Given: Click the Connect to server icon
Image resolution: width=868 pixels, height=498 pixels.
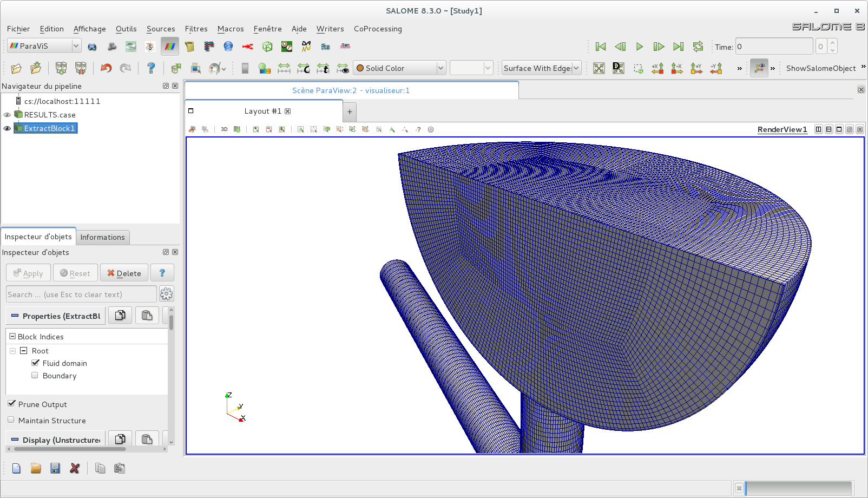Looking at the screenshot, I should click(x=61, y=68).
